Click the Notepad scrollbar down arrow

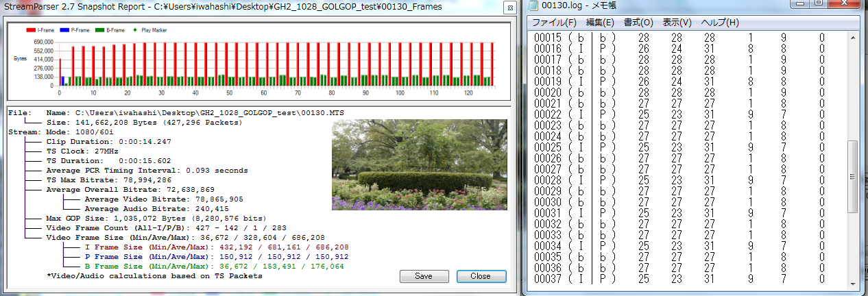pyautogui.click(x=854, y=285)
